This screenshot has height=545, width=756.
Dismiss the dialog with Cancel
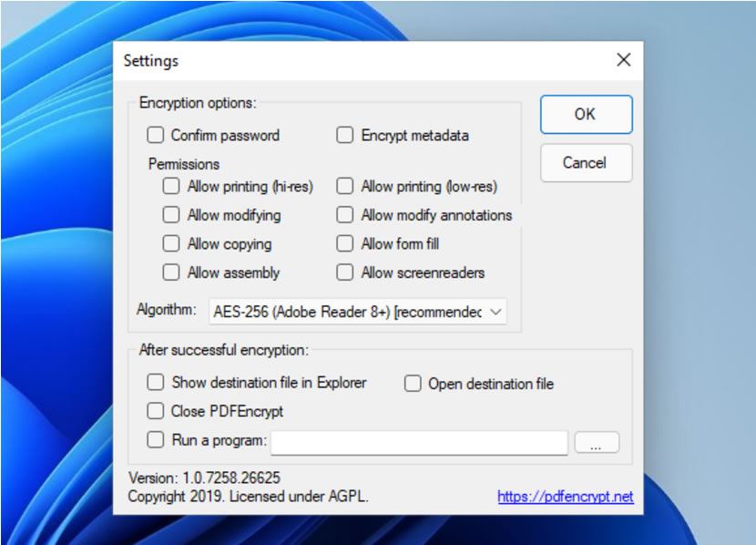point(586,162)
